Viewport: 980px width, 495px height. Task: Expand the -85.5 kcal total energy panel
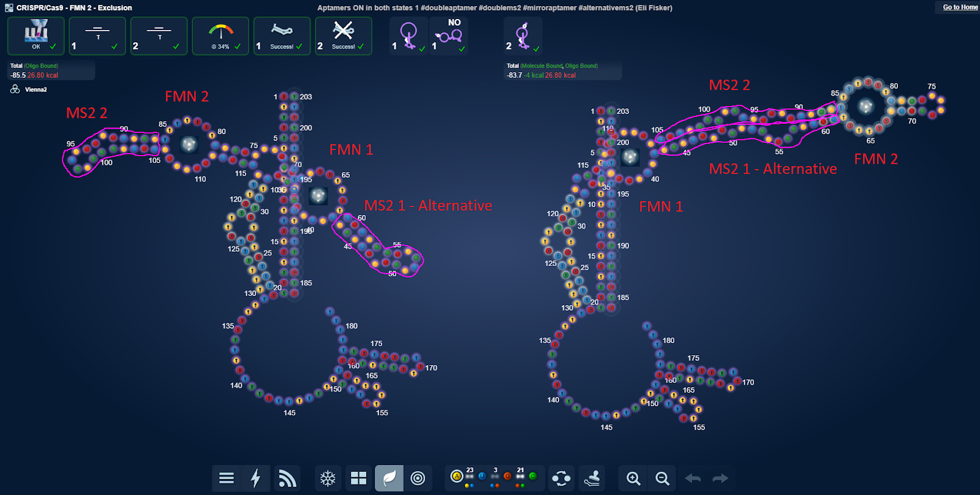click(51, 71)
